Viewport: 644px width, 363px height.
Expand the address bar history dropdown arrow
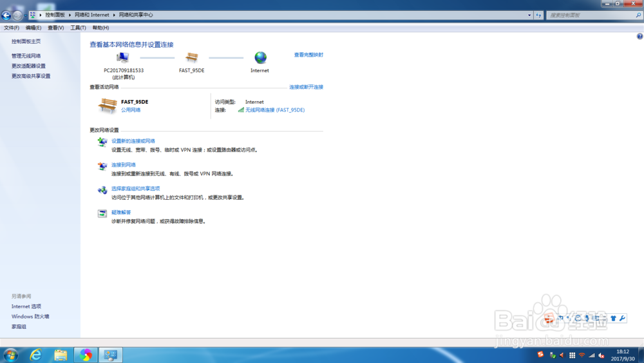click(529, 15)
